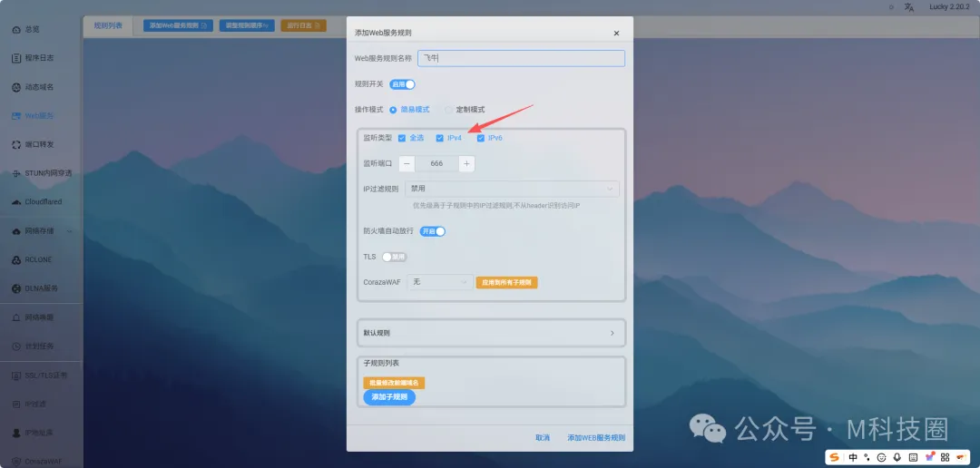Click the language translate icon
This screenshot has height=468, width=980.
click(909, 7)
